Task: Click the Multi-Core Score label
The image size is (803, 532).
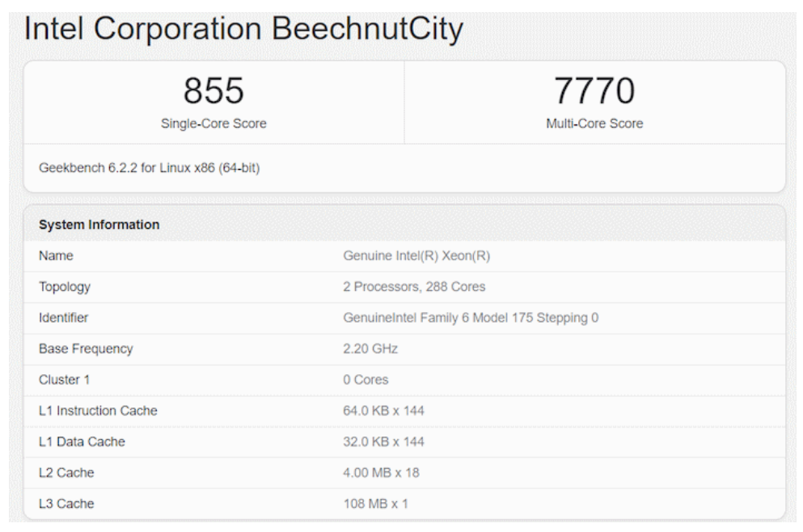Action: [x=594, y=124]
